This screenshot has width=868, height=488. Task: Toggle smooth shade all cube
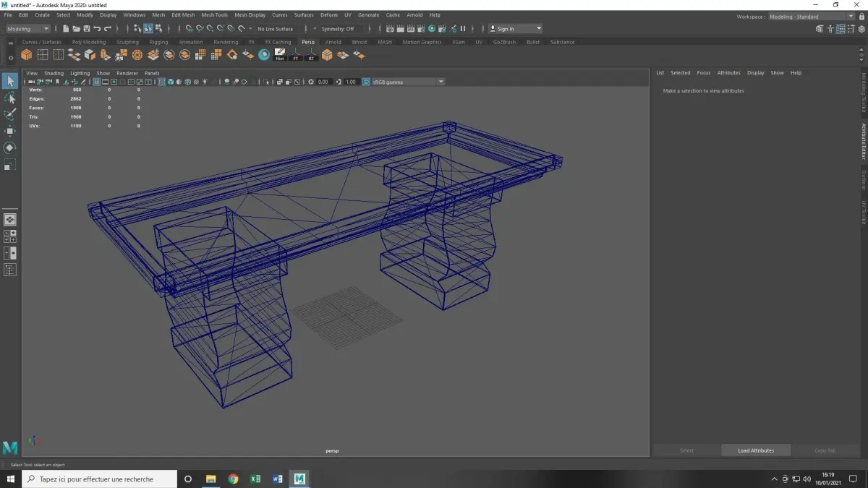[x=171, y=82]
